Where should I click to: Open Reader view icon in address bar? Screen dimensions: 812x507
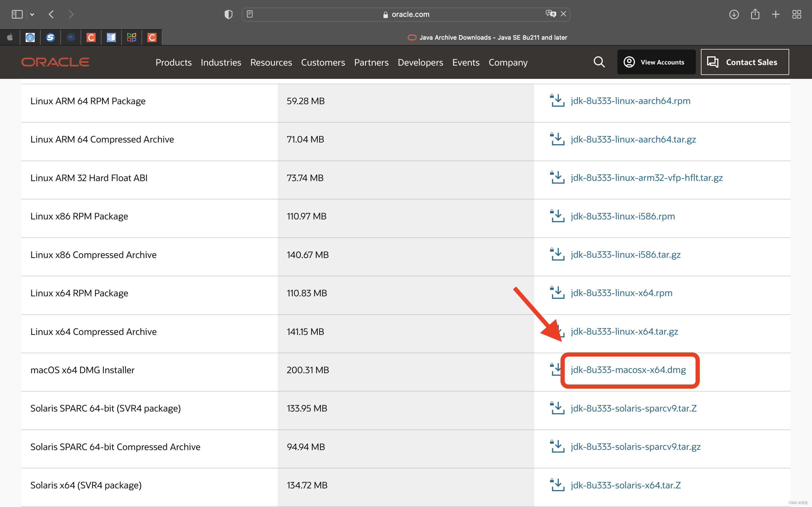(x=250, y=14)
